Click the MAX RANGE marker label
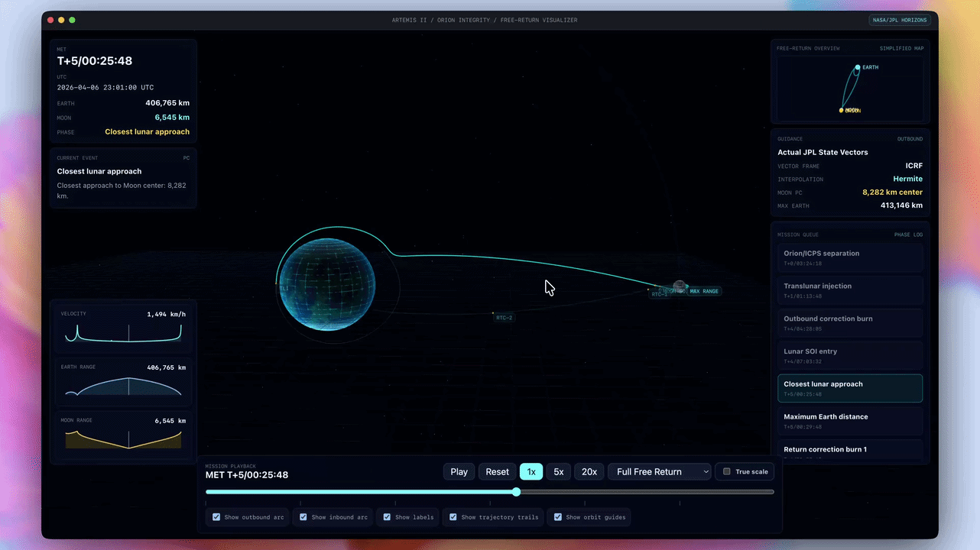 [704, 291]
